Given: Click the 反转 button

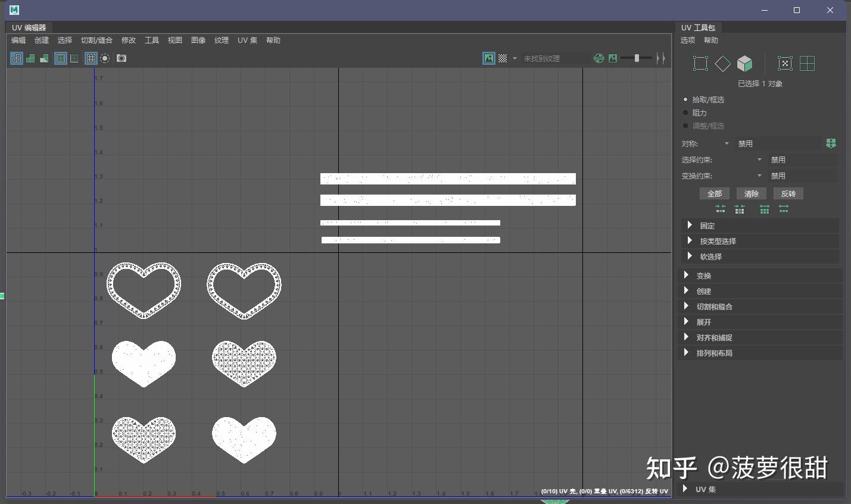Looking at the screenshot, I should (x=788, y=193).
